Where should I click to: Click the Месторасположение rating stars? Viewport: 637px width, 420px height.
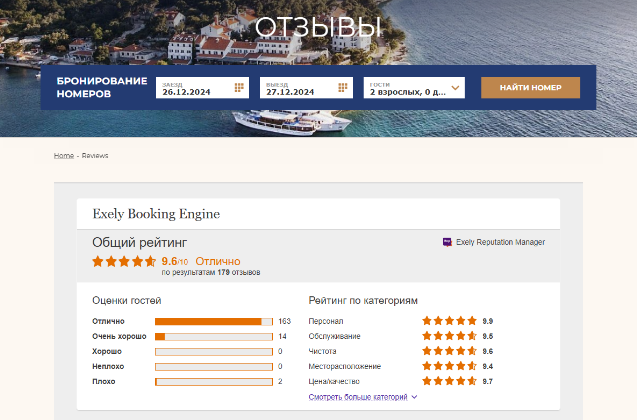pyautogui.click(x=449, y=366)
